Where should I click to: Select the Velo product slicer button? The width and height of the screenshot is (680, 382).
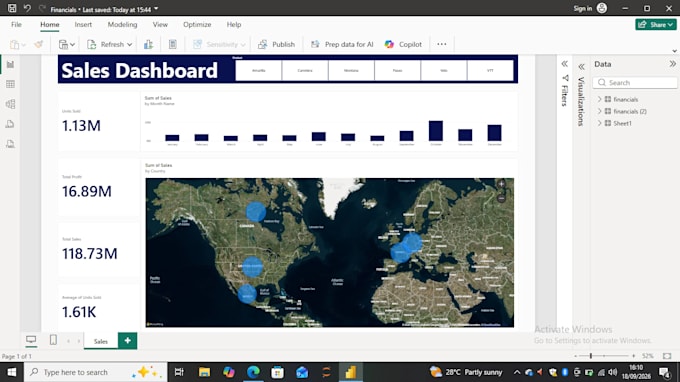pyautogui.click(x=444, y=70)
